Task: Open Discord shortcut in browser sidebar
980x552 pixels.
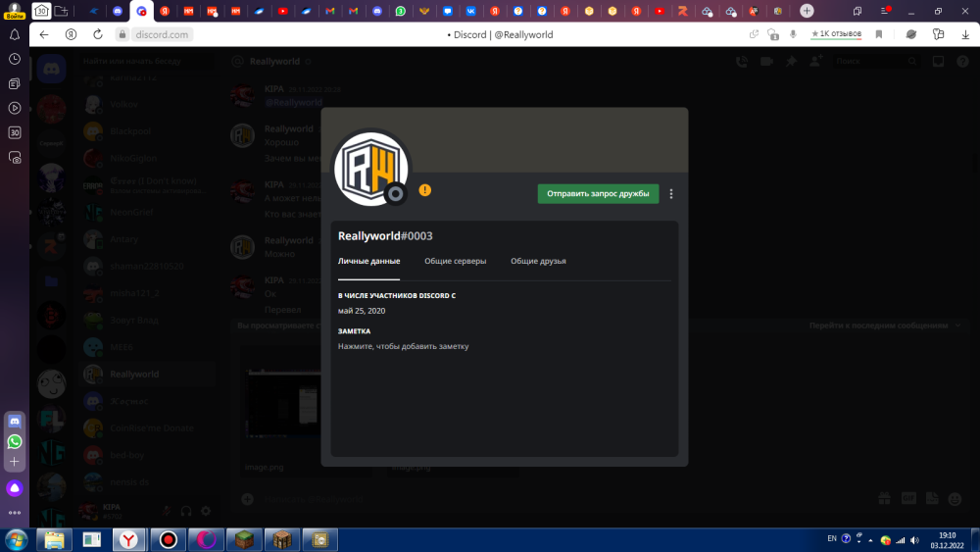Action: point(15,422)
